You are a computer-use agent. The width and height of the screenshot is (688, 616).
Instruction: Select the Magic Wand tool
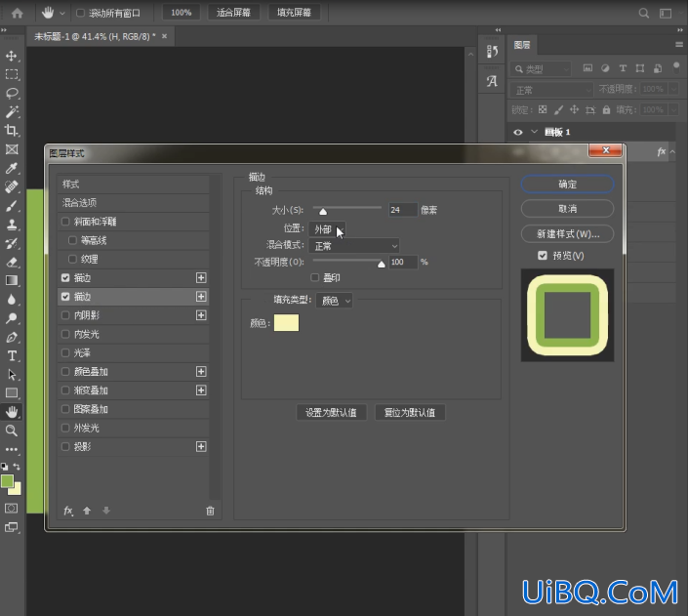(x=12, y=112)
